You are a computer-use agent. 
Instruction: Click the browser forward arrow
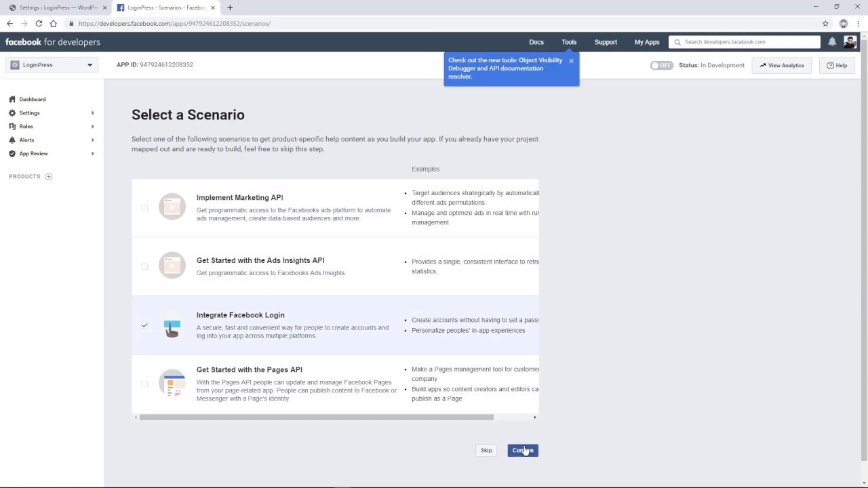[x=24, y=23]
